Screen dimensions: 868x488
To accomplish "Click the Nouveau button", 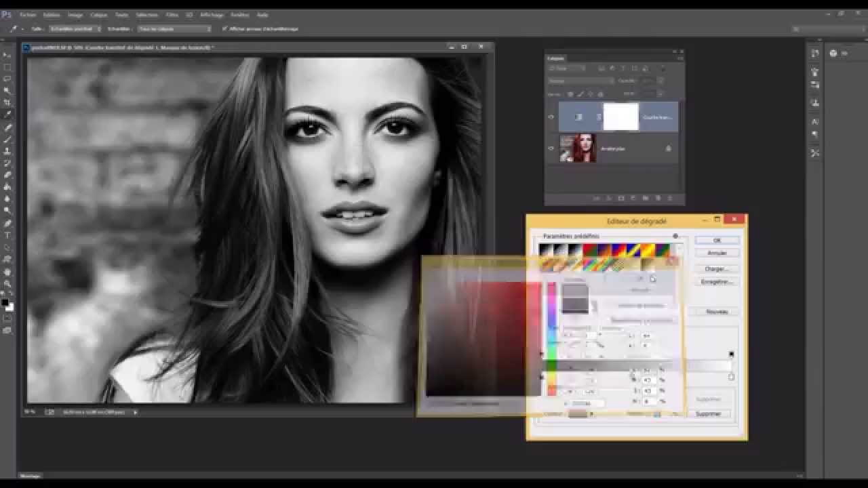I will point(717,312).
